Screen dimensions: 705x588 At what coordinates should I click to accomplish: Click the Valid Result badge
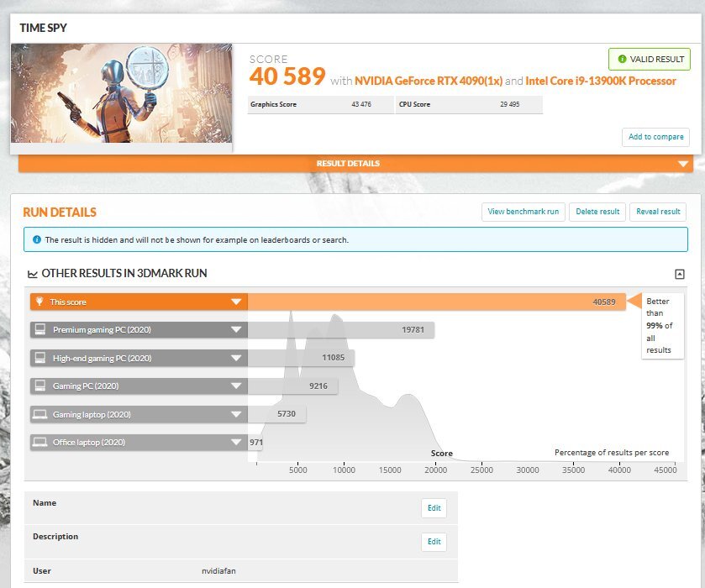(650, 59)
